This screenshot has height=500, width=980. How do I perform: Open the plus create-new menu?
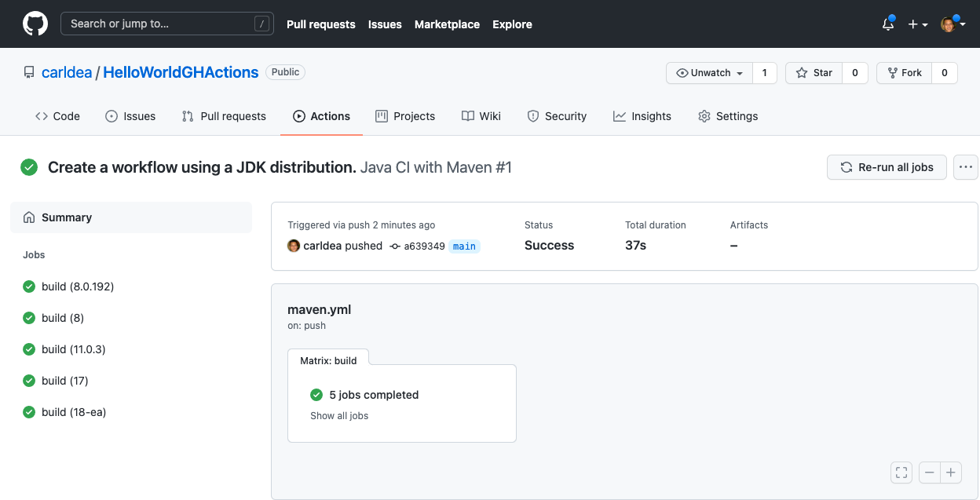(x=918, y=24)
